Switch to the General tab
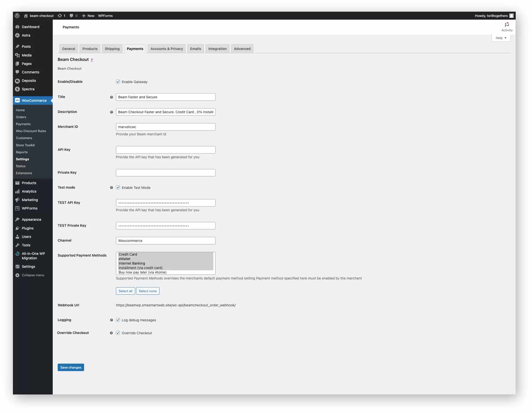 [69, 49]
